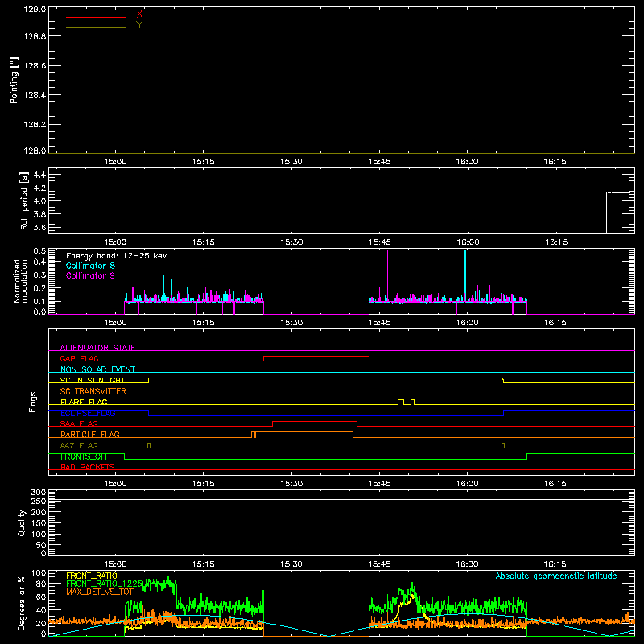644x644 pixels.
Task: Click 15:30 tick label under Pointing plot
Action: click(291, 162)
